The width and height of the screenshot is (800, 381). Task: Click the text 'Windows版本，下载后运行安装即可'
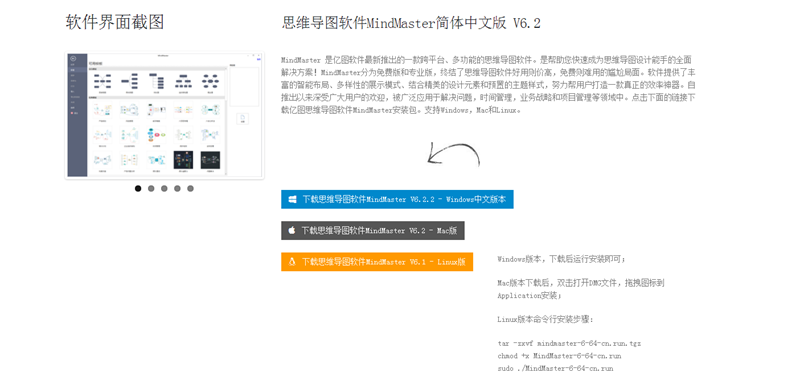click(x=560, y=259)
